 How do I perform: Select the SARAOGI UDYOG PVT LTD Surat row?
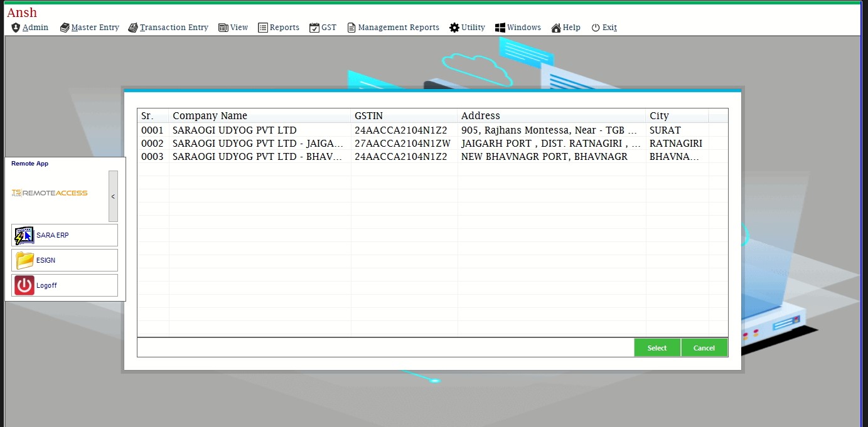[234, 130]
